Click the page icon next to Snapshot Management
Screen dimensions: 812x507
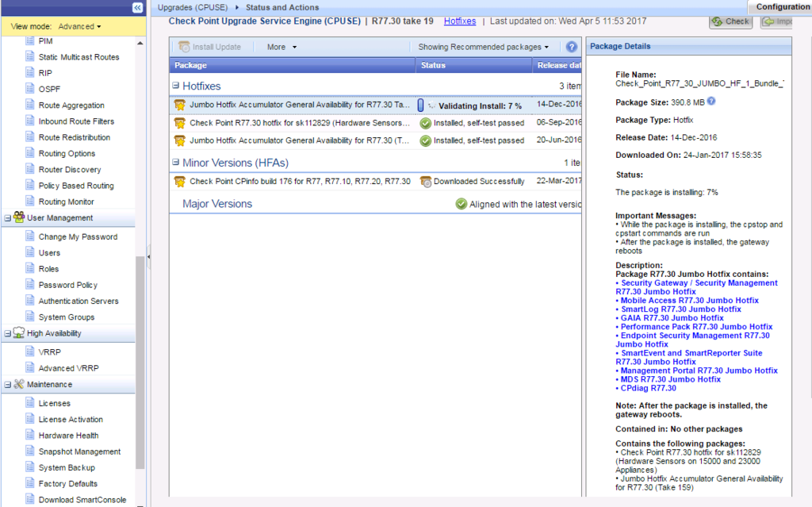click(30, 451)
